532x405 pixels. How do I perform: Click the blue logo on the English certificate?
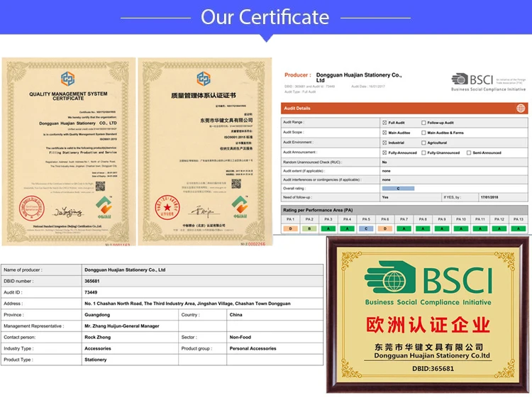tap(68, 79)
